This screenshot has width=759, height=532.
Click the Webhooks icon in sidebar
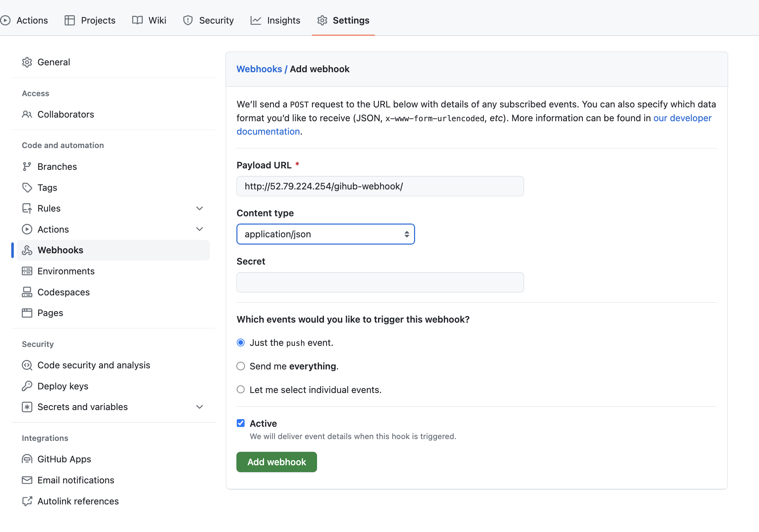27,250
